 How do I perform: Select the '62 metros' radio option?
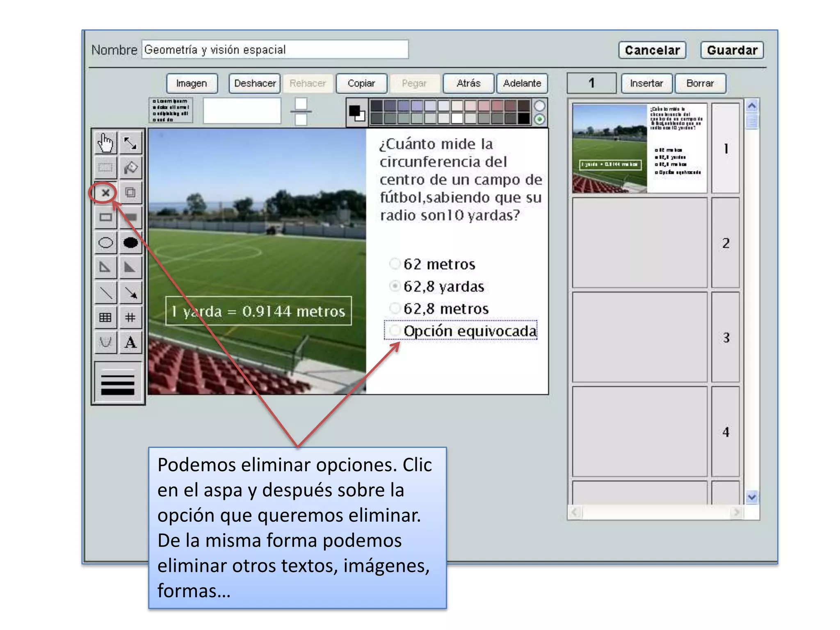tap(395, 264)
